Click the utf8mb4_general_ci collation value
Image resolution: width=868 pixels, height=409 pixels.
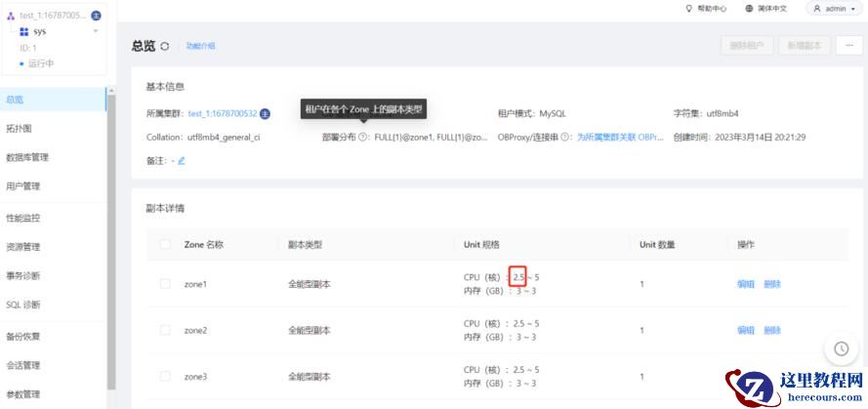pyautogui.click(x=224, y=138)
